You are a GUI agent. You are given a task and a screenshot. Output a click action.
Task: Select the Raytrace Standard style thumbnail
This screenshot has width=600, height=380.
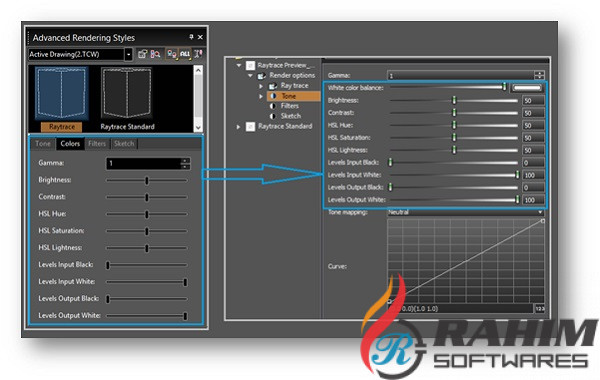(x=127, y=93)
